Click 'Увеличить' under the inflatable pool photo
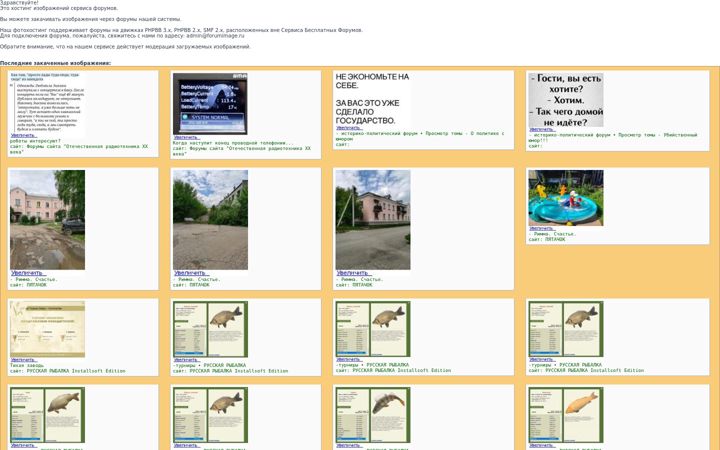 pos(542,228)
